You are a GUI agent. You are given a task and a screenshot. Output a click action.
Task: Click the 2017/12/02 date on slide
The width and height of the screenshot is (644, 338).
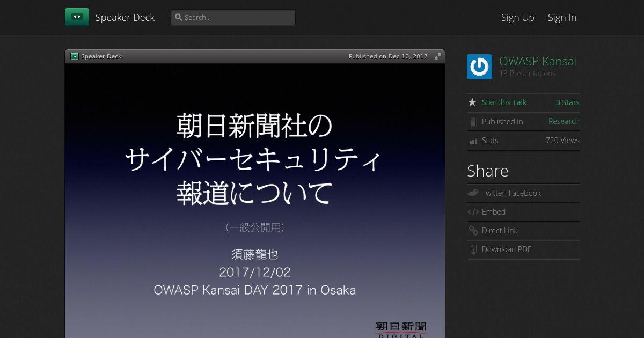tap(255, 272)
